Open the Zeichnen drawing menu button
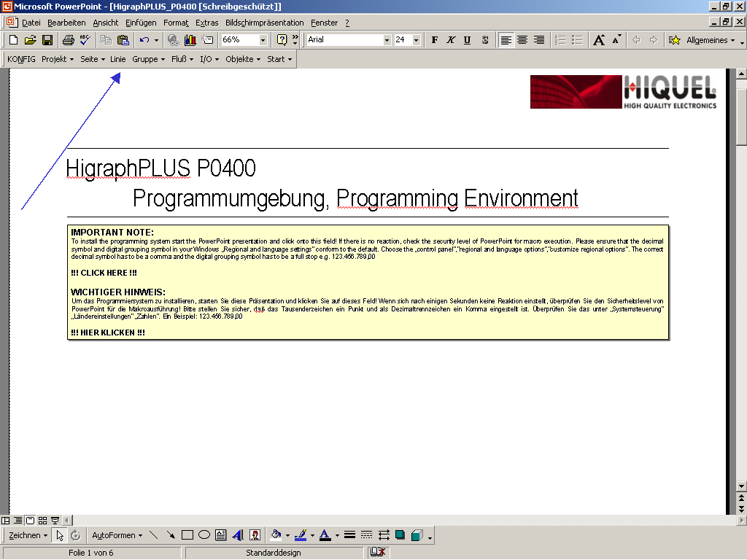This screenshot has height=560, width=747. tap(28, 535)
